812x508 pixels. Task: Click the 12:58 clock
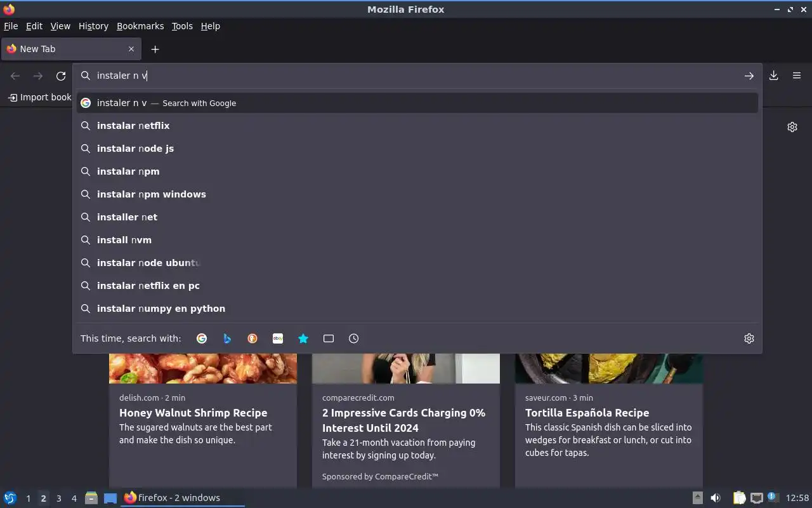pyautogui.click(x=797, y=498)
